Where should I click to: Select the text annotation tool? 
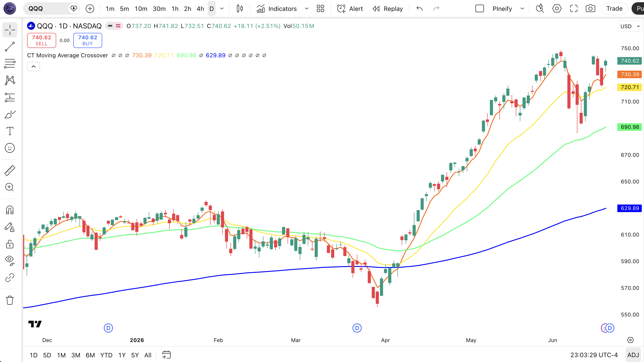(10, 131)
